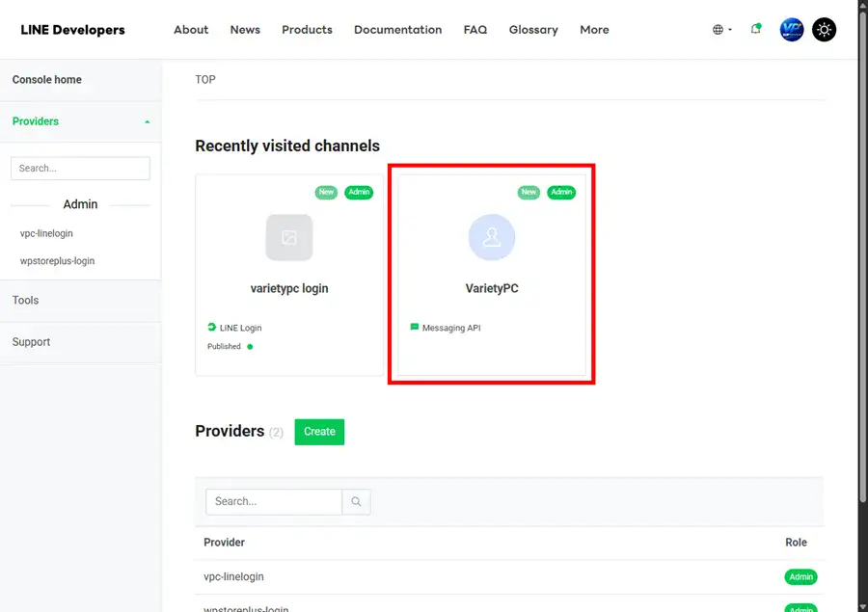Click the LINE Login label
This screenshot has height=612, width=868.
[x=240, y=328]
